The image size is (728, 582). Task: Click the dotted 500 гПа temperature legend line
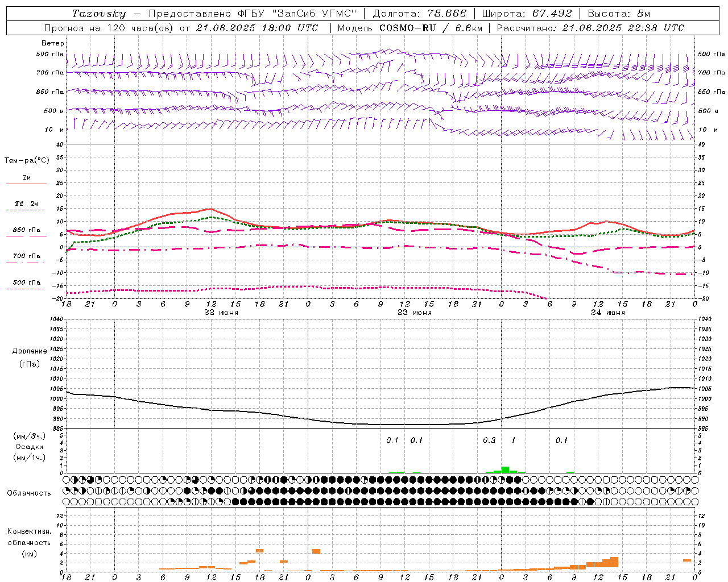point(26,289)
